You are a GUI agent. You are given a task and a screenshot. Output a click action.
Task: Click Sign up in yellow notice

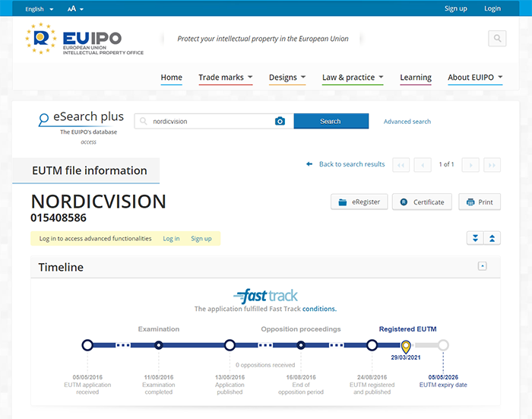[201, 239]
